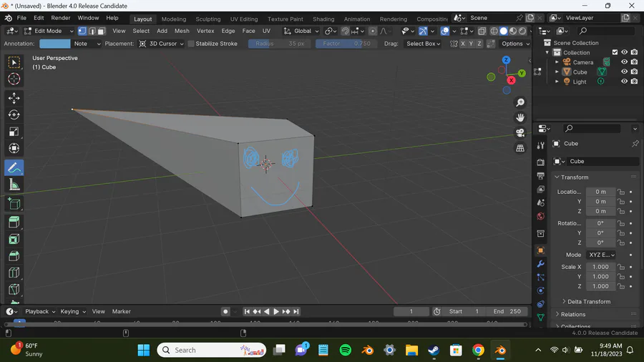Image resolution: width=644 pixels, height=362 pixels.
Task: Switch to the Modeling workspace tab
Action: tap(174, 19)
